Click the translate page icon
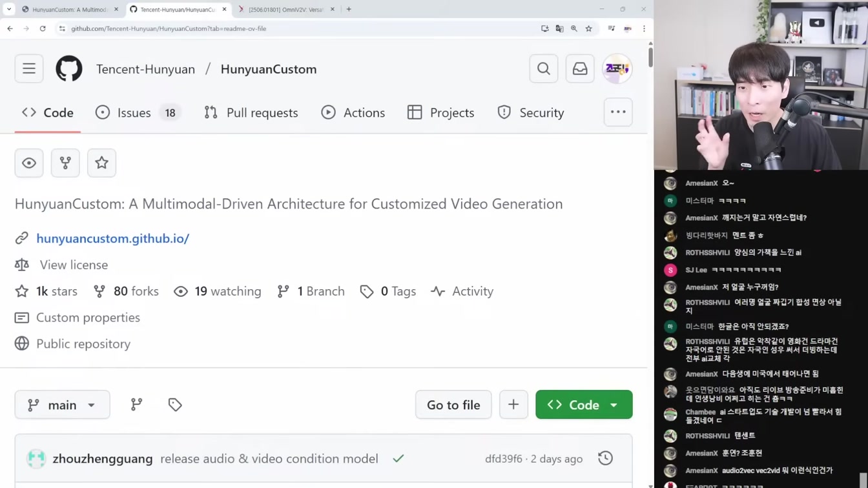This screenshot has width=868, height=488. pyautogui.click(x=559, y=28)
